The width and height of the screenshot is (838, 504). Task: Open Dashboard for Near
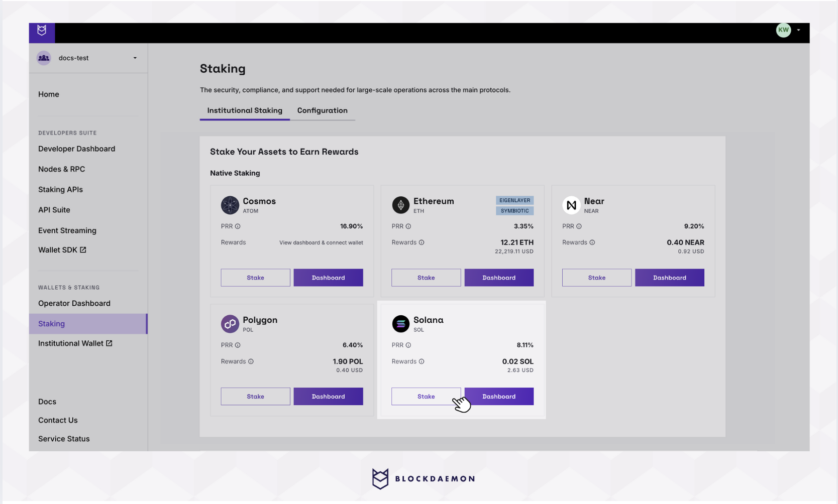click(670, 278)
